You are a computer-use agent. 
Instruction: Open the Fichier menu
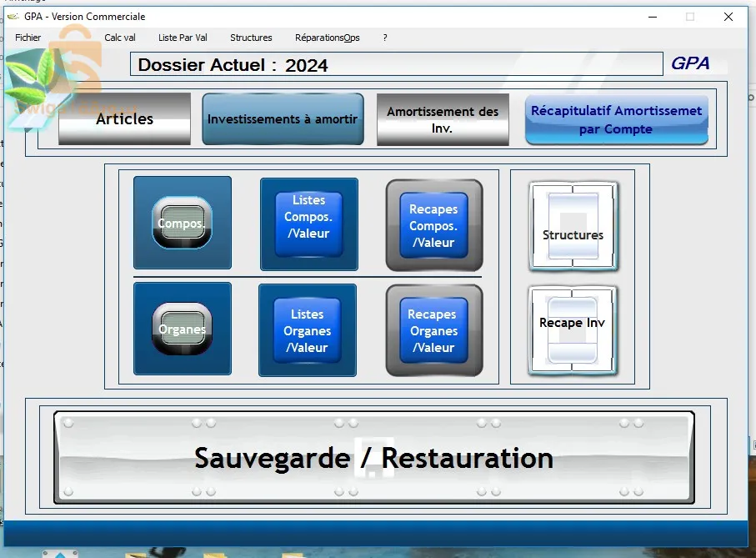[28, 38]
